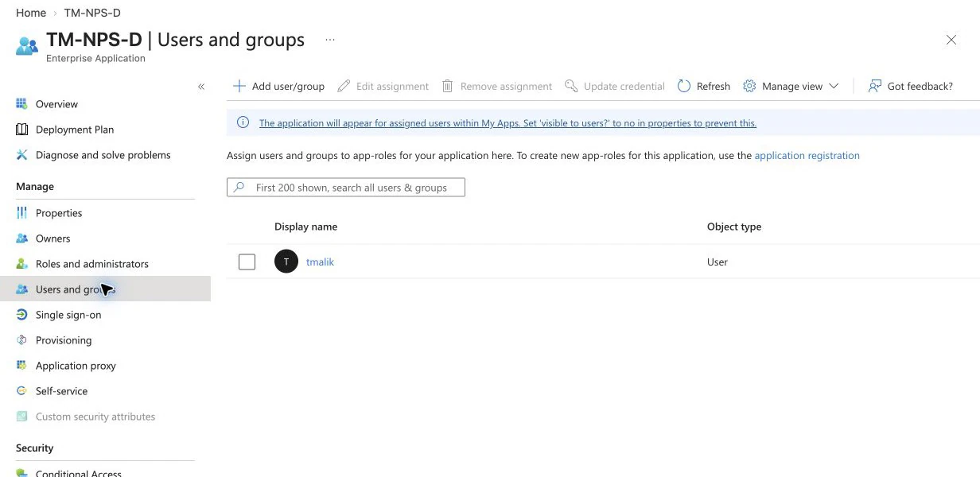Screen dimensions: 980x477
Task: Open the application registration link
Action: (x=807, y=156)
